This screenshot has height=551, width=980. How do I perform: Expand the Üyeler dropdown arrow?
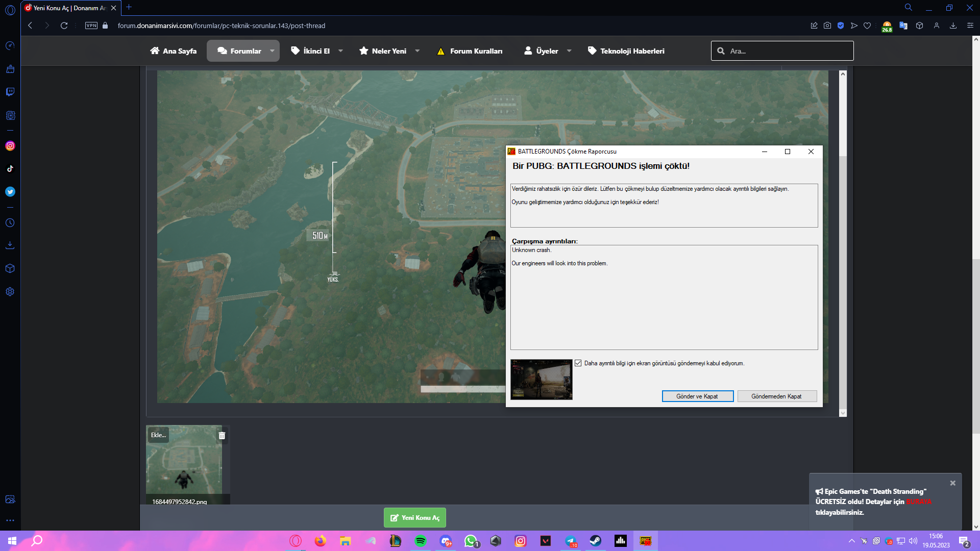[569, 51]
